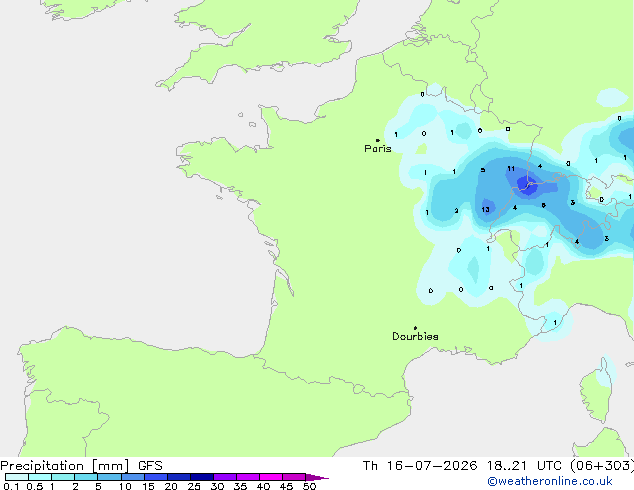This screenshot has height=490, width=634.
Task: Click the date 'Th 16-07-2026'
Action: point(420,466)
